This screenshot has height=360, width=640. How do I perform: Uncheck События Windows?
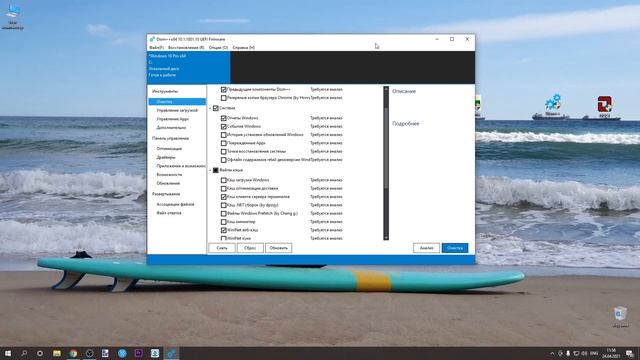[223, 127]
